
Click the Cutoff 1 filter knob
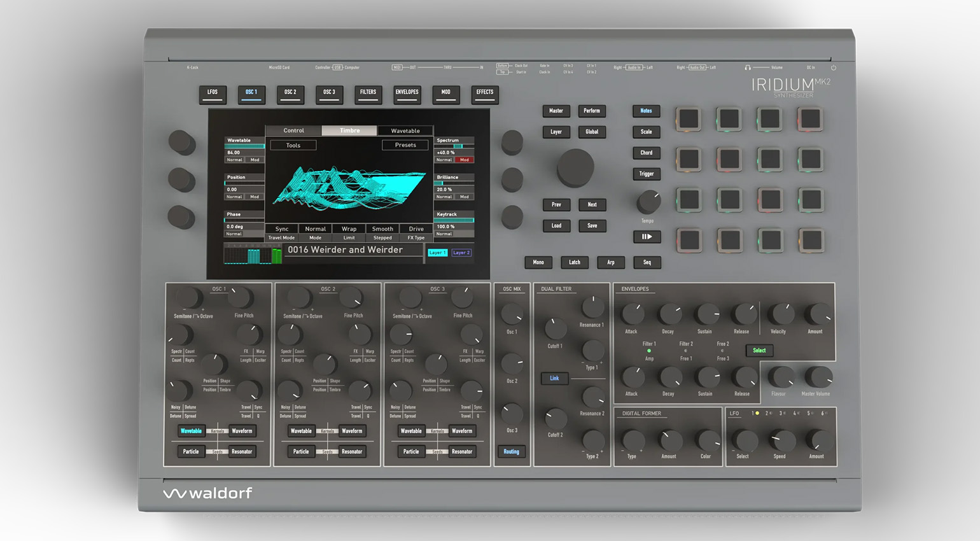coord(555,329)
